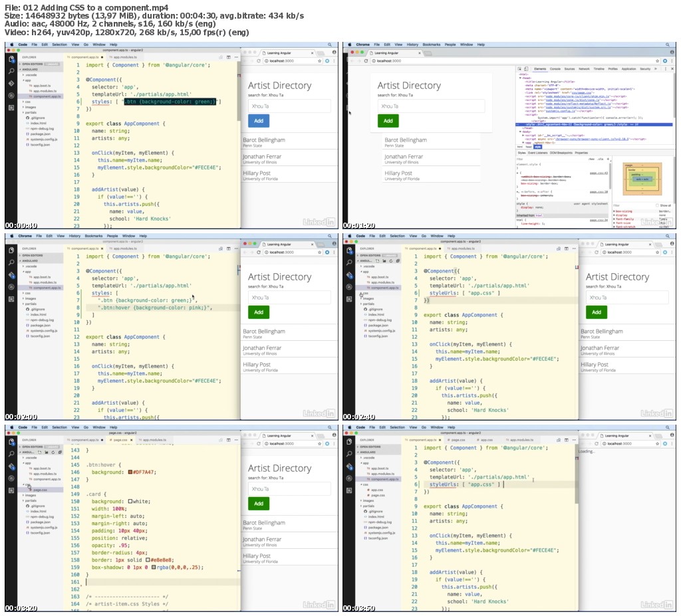Click the blue Add button in the 00:00:40 frame
Viewport: 681px width, 616px height.
point(259,121)
